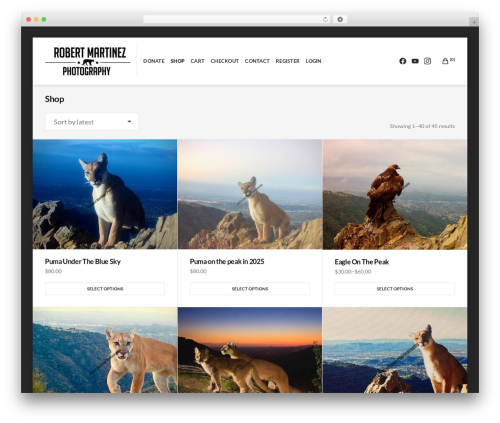Viewport: 500px width, 423px height.
Task: Click the Robert Martinez Photography logo
Action: (x=88, y=61)
